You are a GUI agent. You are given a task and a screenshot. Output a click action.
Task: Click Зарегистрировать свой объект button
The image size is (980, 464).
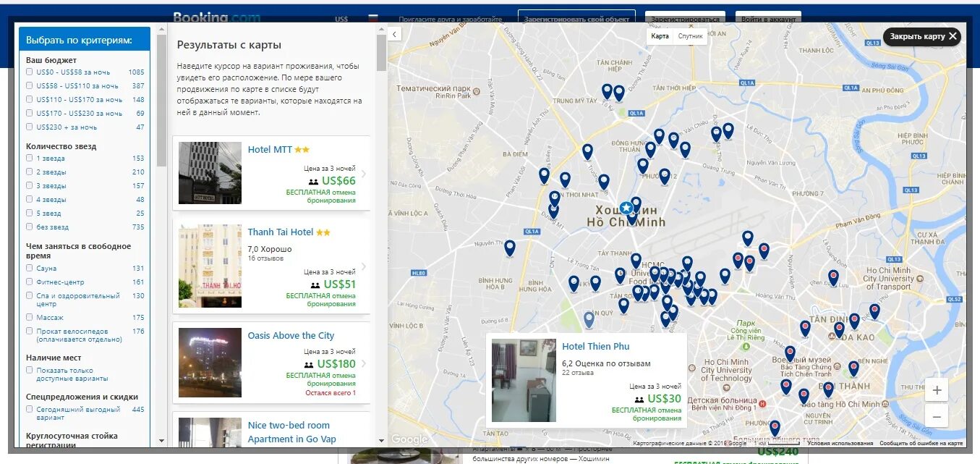pyautogui.click(x=576, y=18)
